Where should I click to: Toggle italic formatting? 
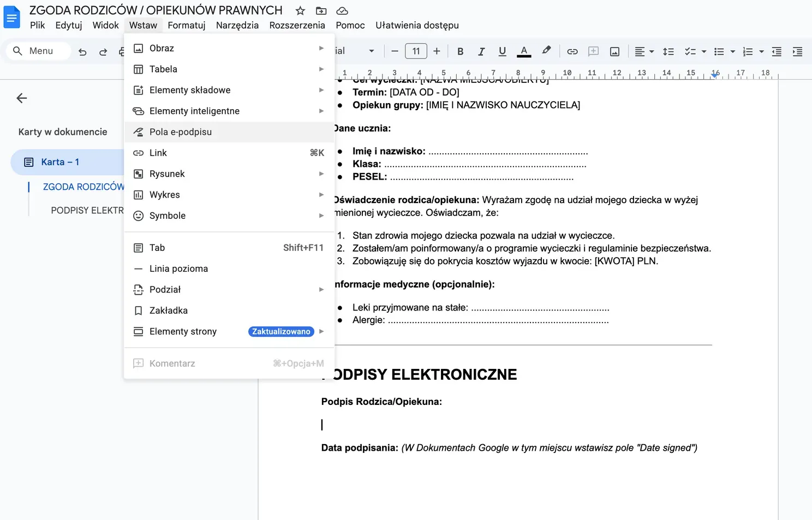click(x=481, y=51)
